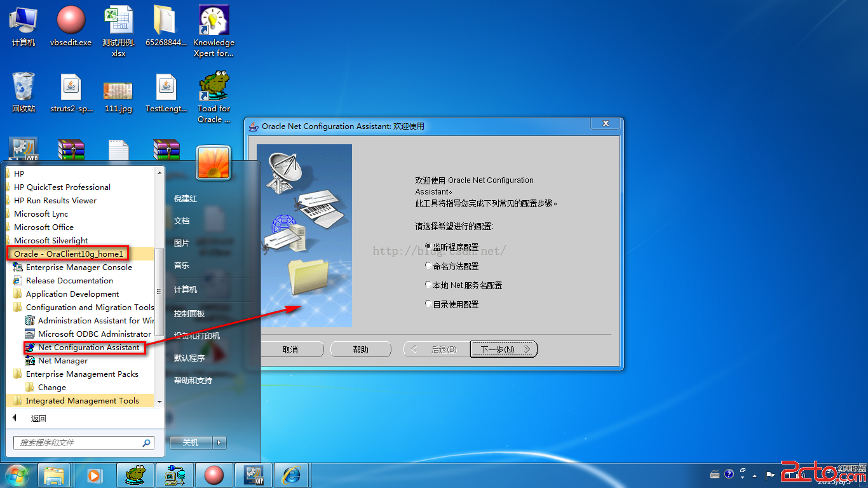The width and height of the screenshot is (868, 488).
Task: Click the keyboard icon in the system tray
Action: coord(715,474)
